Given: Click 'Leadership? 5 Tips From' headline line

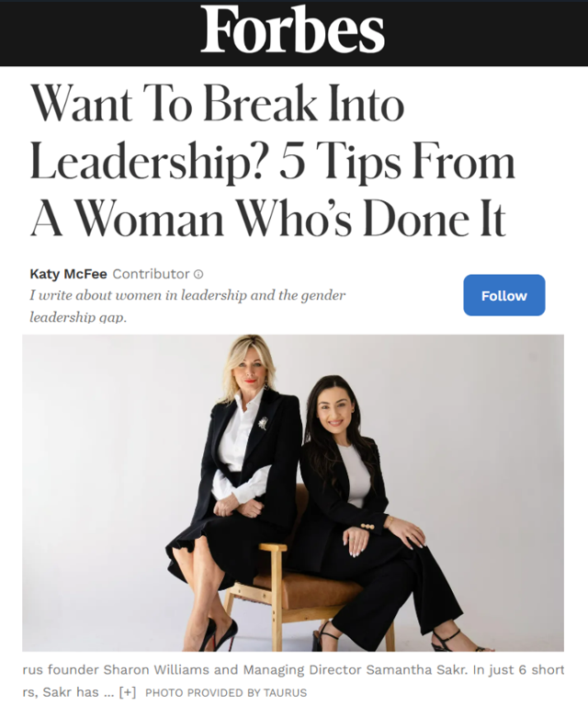Looking at the screenshot, I should click(x=273, y=162).
